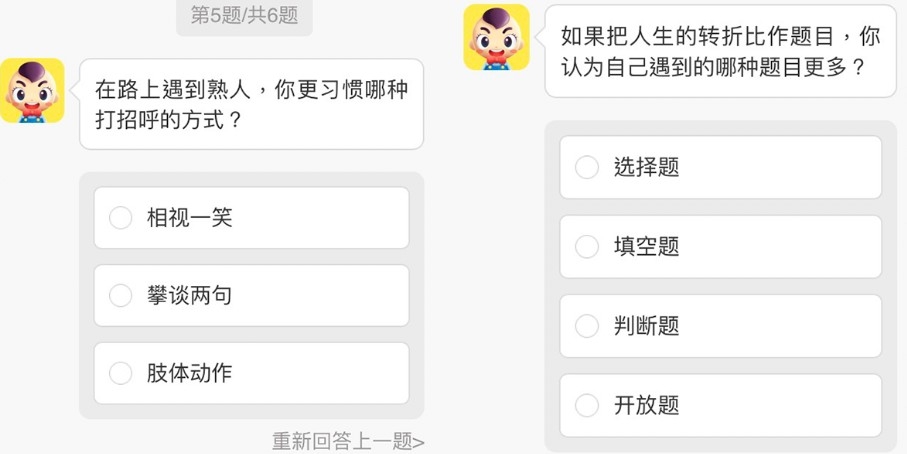The height and width of the screenshot is (454, 907).
Task: Click the 第5题/共6题 progress label
Action: pyautogui.click(x=244, y=16)
